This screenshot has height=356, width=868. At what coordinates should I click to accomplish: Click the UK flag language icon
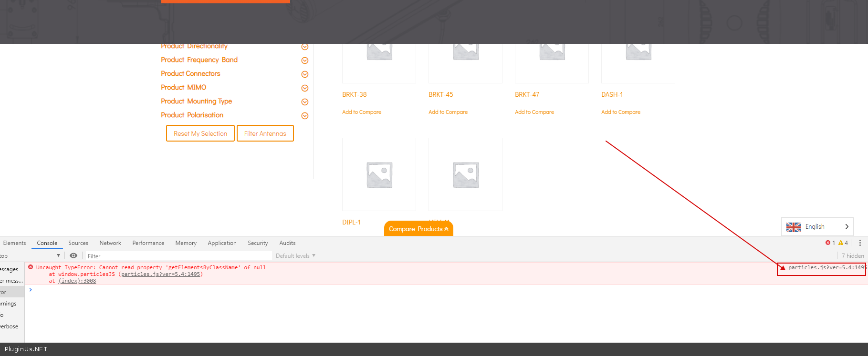pyautogui.click(x=794, y=227)
